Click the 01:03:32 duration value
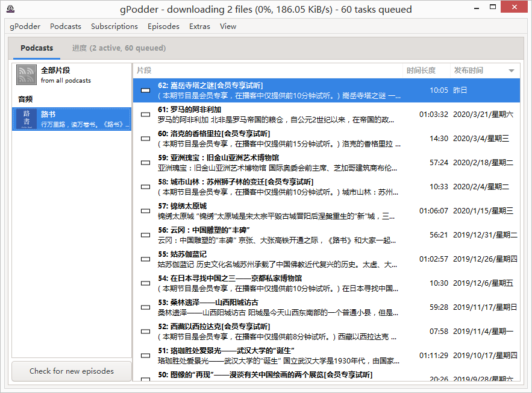Image resolution: width=532 pixels, height=393 pixels. 434,115
